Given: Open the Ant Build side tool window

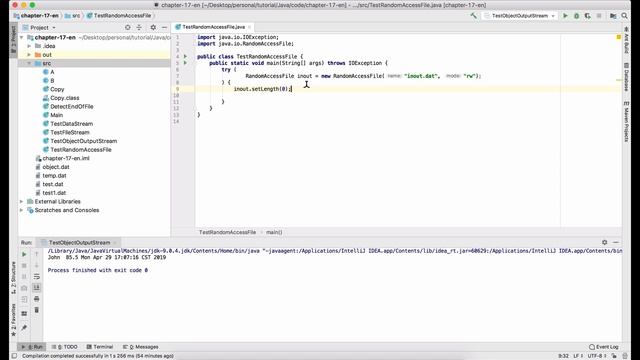Looking at the screenshot, I should pos(627,40).
